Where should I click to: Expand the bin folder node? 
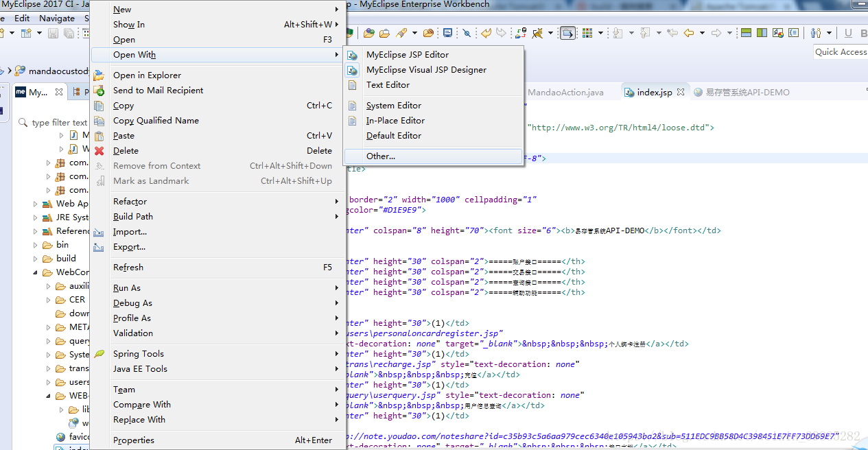click(36, 245)
